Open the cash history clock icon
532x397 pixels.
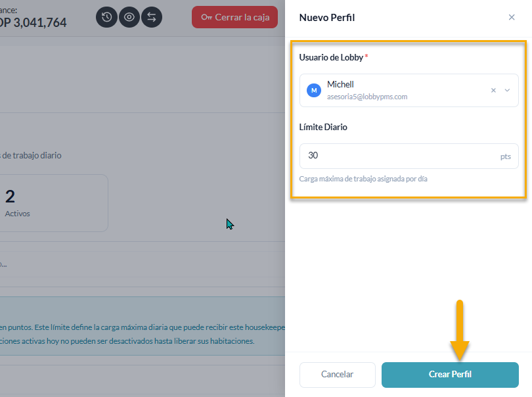click(x=106, y=17)
